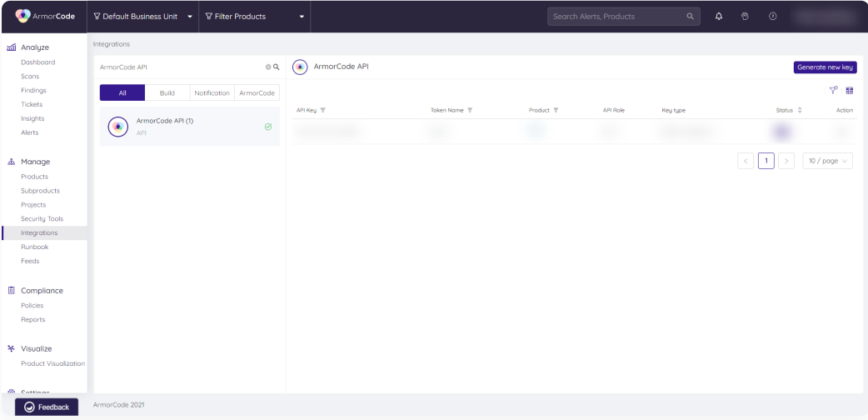Click the Compliance section icon
The height and width of the screenshot is (420, 868).
coord(11,290)
